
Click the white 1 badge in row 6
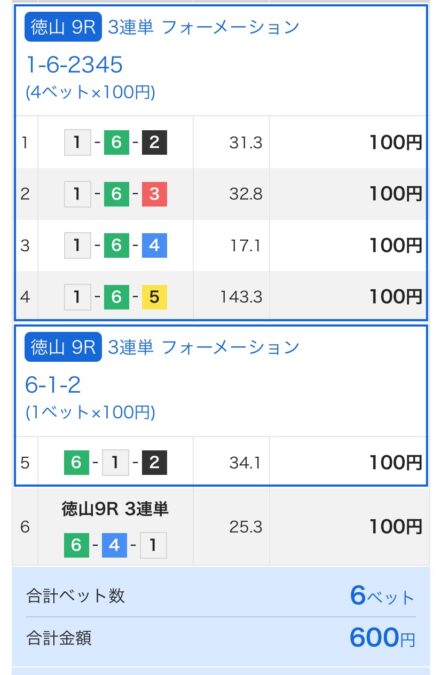point(153,545)
